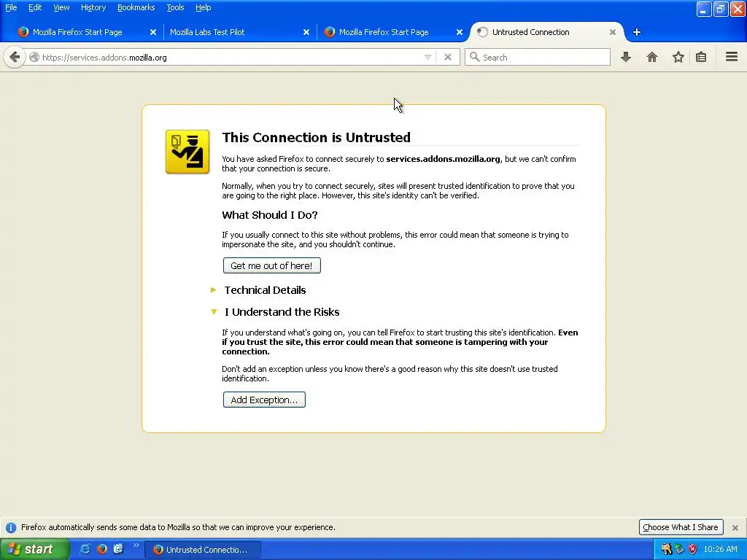
Task: Open the Downloads arrow icon
Action: click(626, 57)
